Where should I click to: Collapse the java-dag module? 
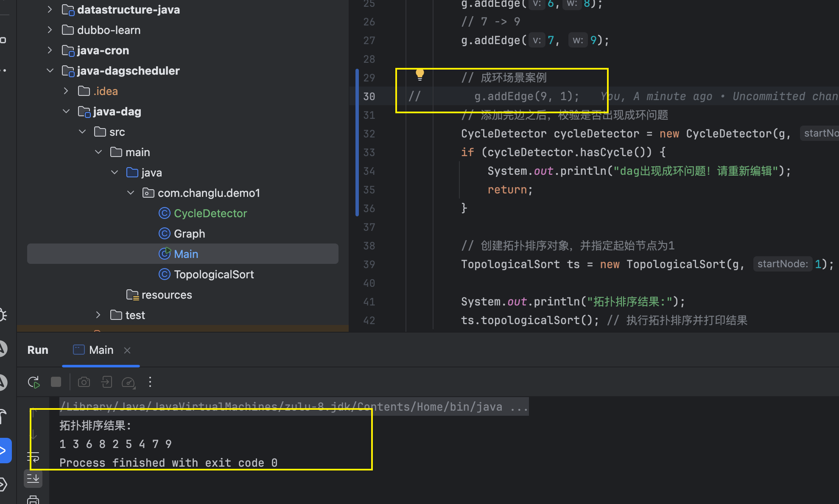66,111
